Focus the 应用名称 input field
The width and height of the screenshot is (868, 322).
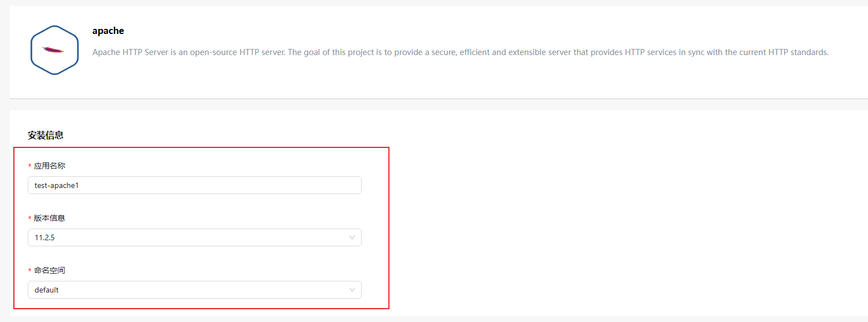coord(223,185)
